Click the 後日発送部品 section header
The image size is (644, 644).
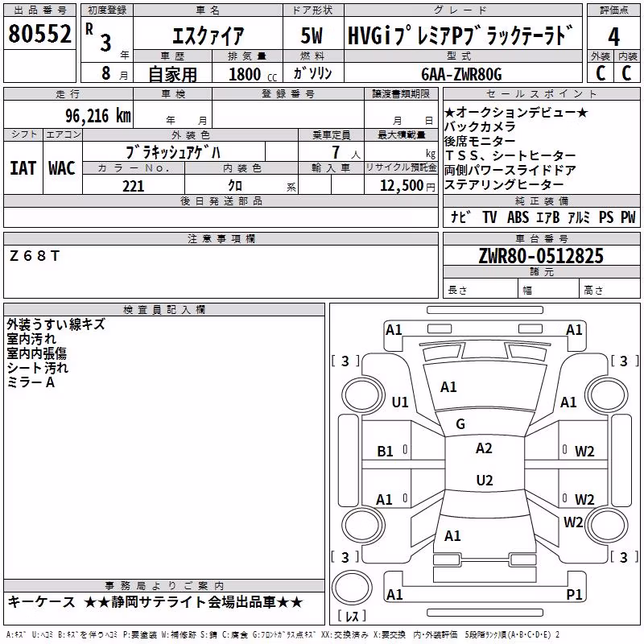(221, 200)
